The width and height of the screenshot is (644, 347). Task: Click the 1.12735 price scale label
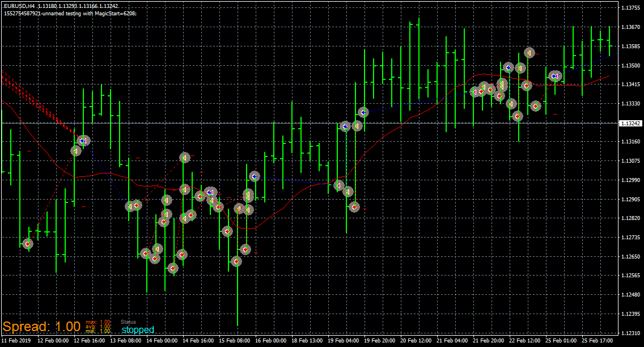tap(630, 238)
